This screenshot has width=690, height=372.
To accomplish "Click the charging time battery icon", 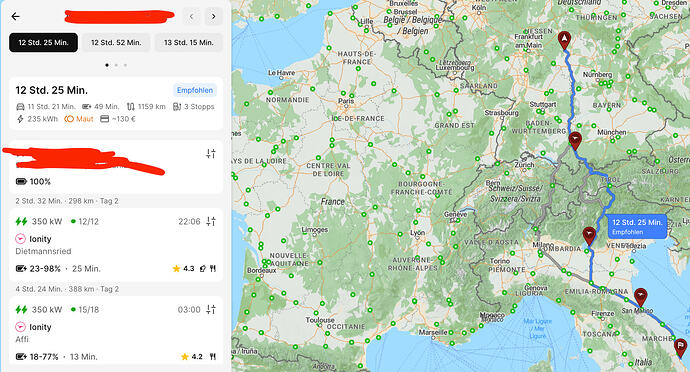I will coord(87,107).
